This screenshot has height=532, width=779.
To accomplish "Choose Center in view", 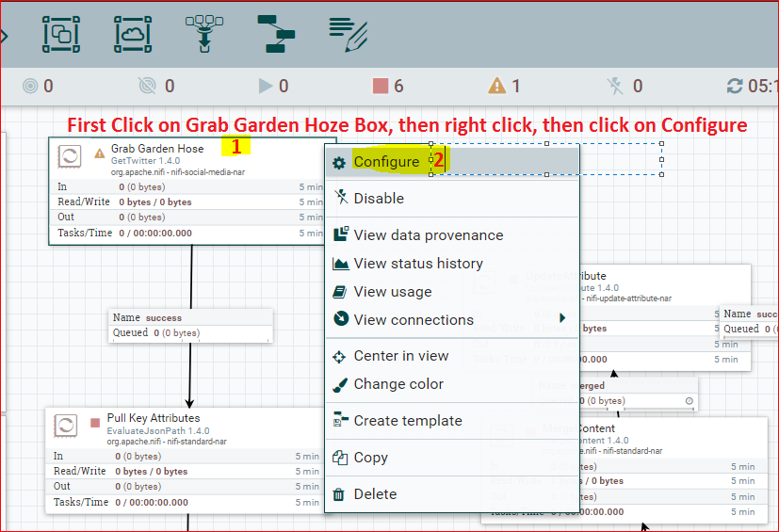I will [x=452, y=356].
